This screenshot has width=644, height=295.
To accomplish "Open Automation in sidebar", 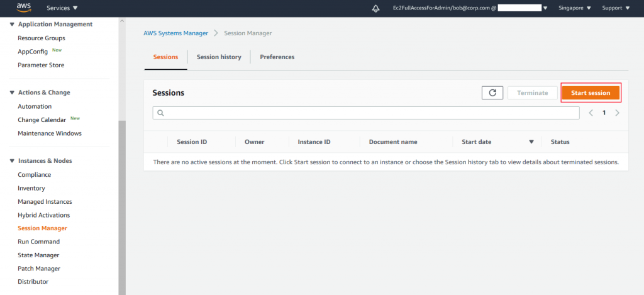I will [x=35, y=106].
